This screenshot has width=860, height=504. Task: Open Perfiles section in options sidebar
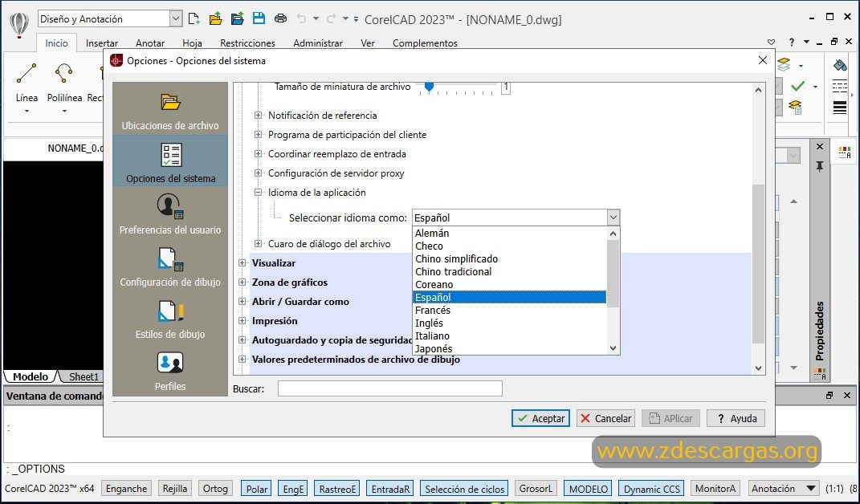click(170, 372)
